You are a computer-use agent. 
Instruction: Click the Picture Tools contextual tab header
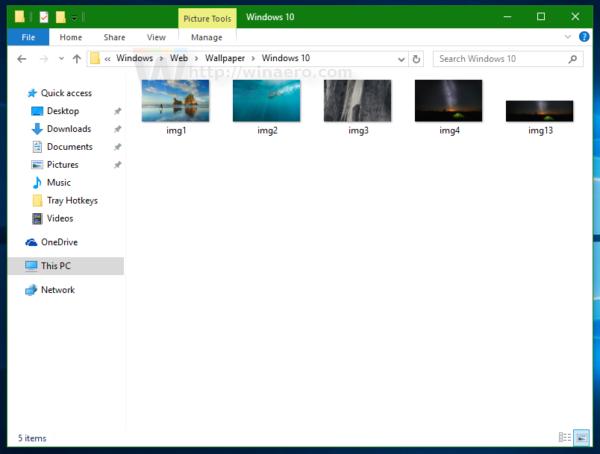point(207,18)
